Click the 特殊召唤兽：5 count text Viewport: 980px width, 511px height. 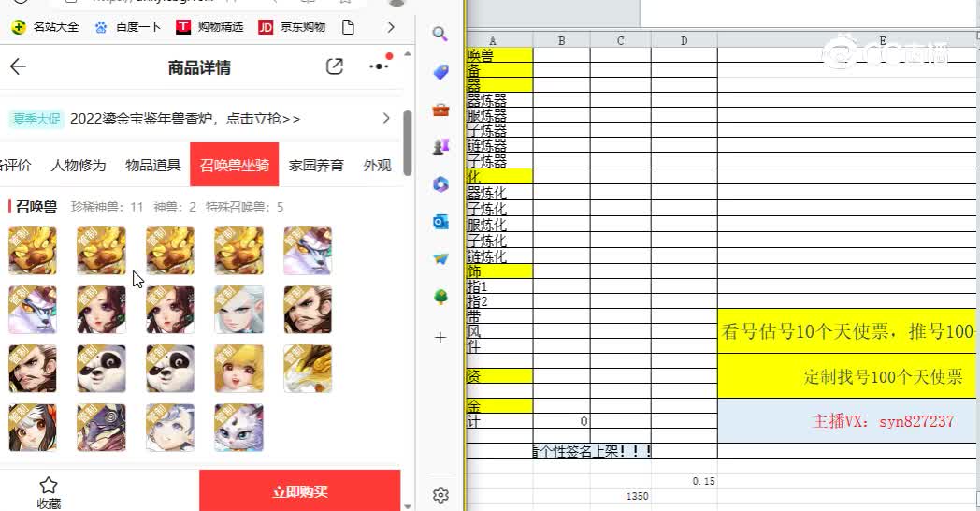tap(244, 207)
